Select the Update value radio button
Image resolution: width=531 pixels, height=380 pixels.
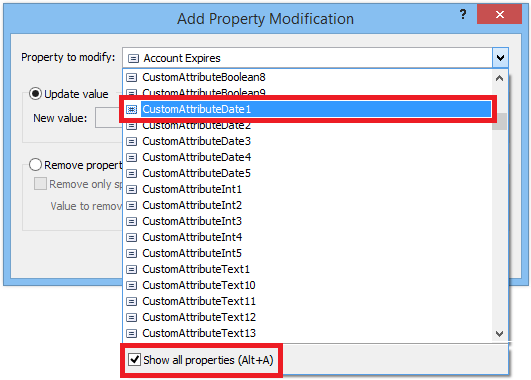(35, 94)
